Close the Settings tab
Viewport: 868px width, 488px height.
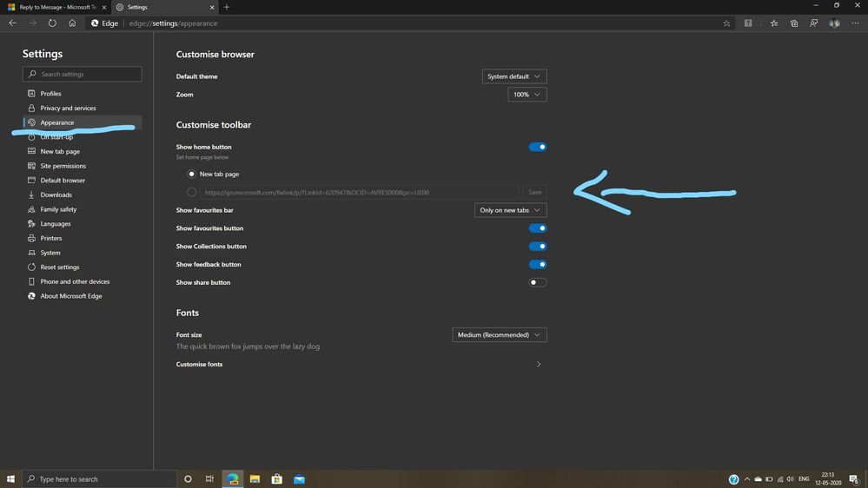point(212,7)
